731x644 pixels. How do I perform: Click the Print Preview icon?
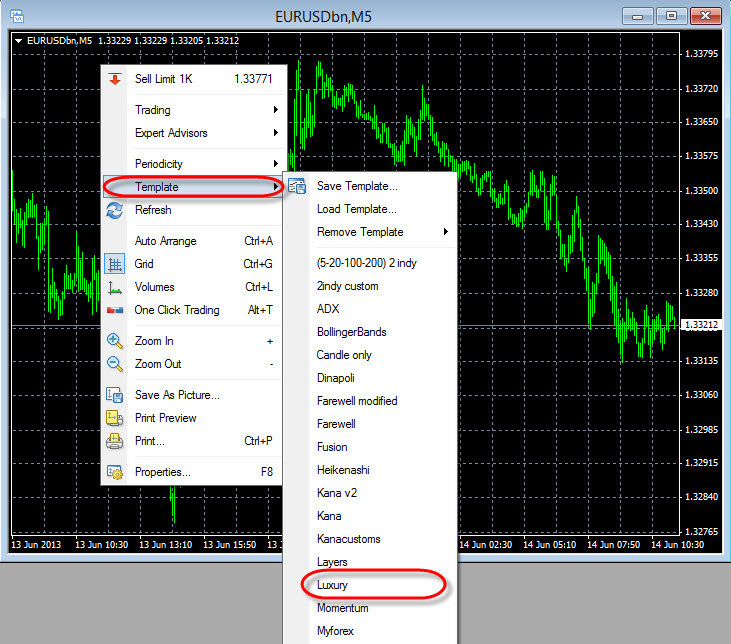(x=115, y=418)
